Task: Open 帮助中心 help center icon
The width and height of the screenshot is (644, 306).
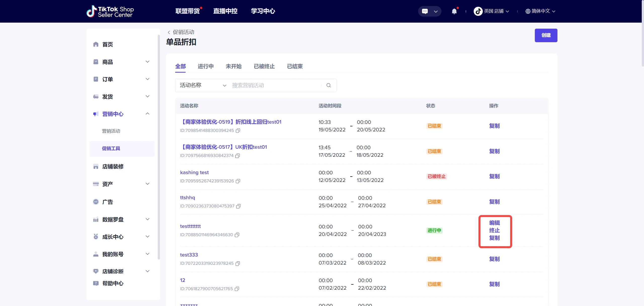Action: [x=96, y=283]
